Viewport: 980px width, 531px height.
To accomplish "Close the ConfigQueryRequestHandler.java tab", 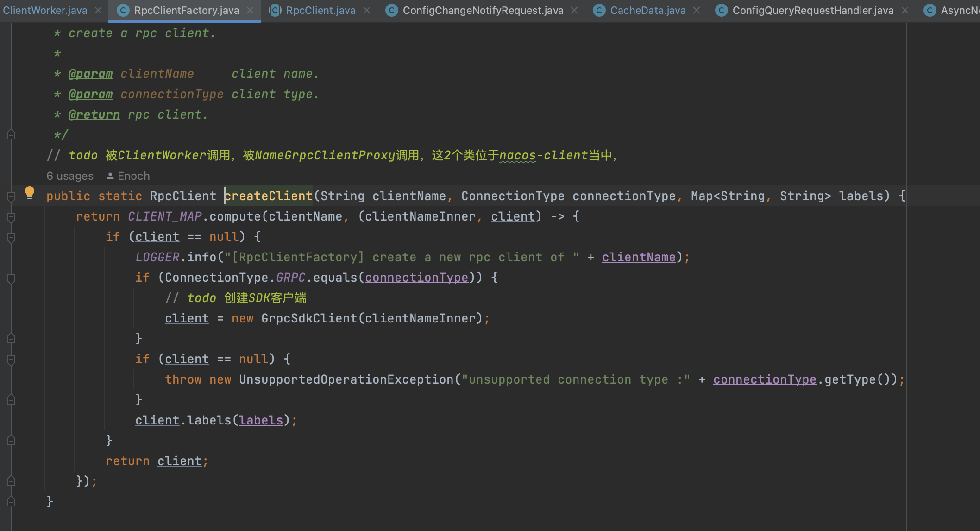I will point(905,10).
